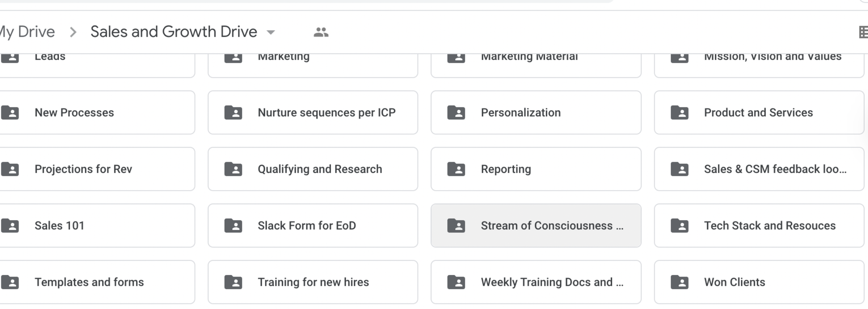Open the Projections for Rev folder

click(x=97, y=169)
